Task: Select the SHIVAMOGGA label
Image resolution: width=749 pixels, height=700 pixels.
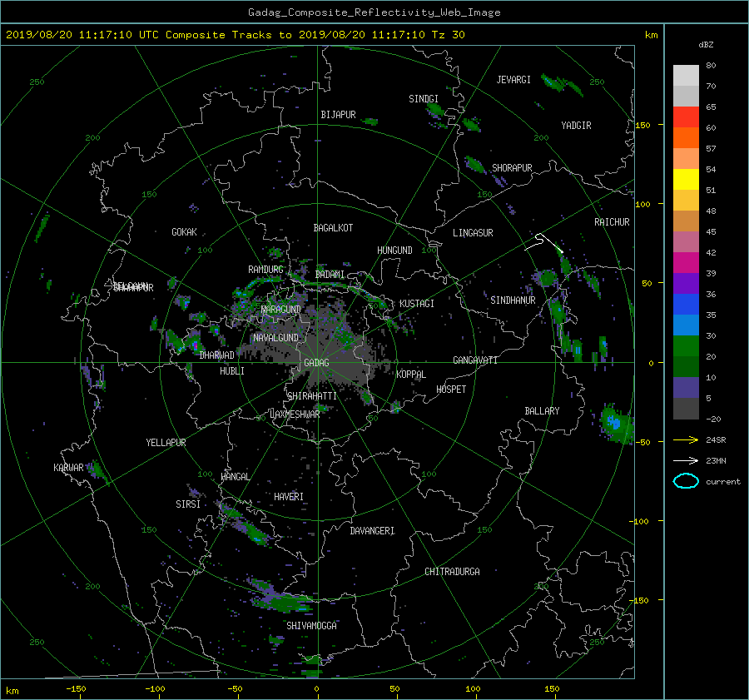Action: coord(311,625)
